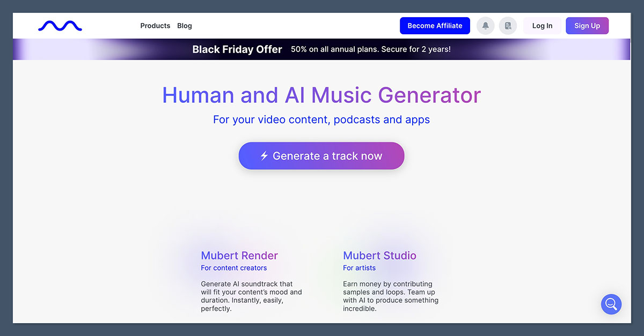The width and height of the screenshot is (644, 336).
Task: Click the For artists subtitle
Action: pos(359,268)
